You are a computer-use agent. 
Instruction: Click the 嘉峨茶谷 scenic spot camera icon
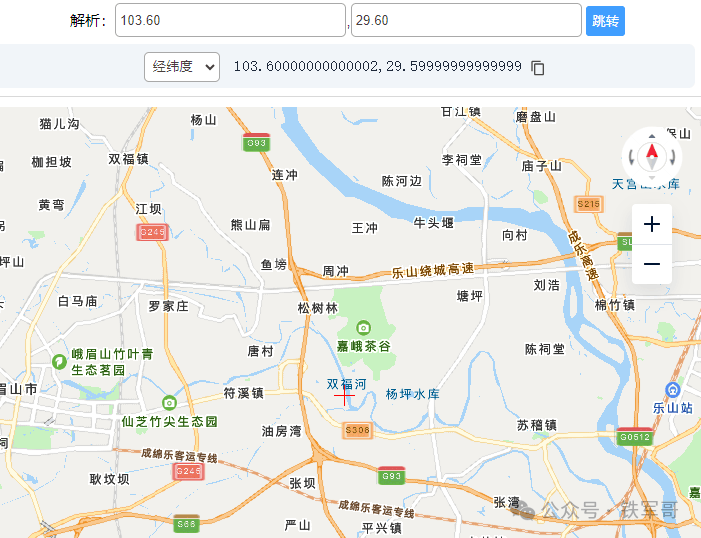pos(363,328)
